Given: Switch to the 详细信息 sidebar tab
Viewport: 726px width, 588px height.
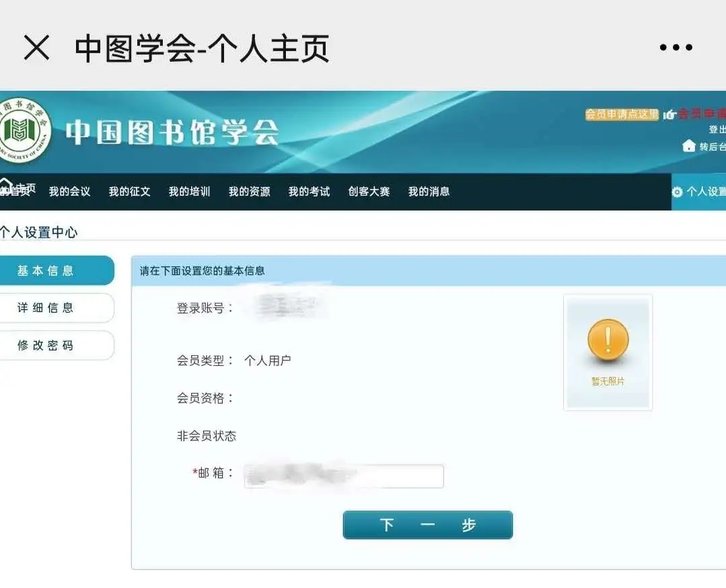Looking at the screenshot, I should coord(57,308).
